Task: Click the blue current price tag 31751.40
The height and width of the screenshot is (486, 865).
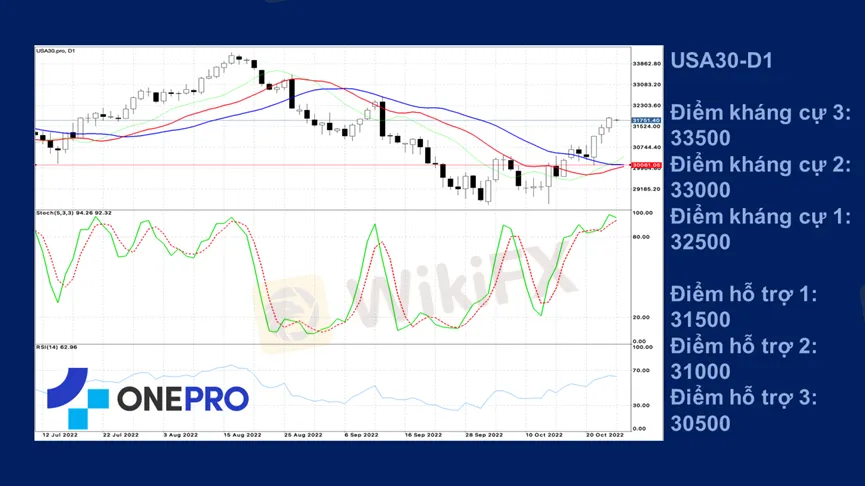Action: coord(646,120)
